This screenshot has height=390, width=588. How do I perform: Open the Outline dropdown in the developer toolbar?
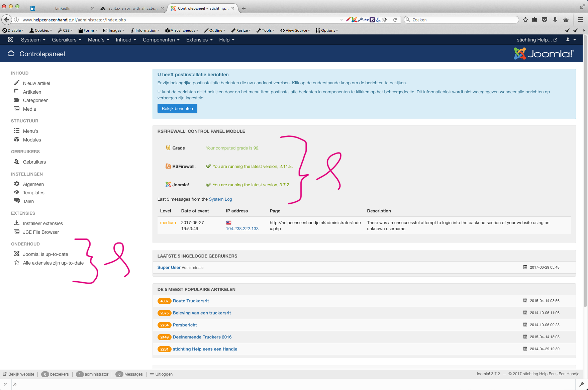click(x=215, y=30)
